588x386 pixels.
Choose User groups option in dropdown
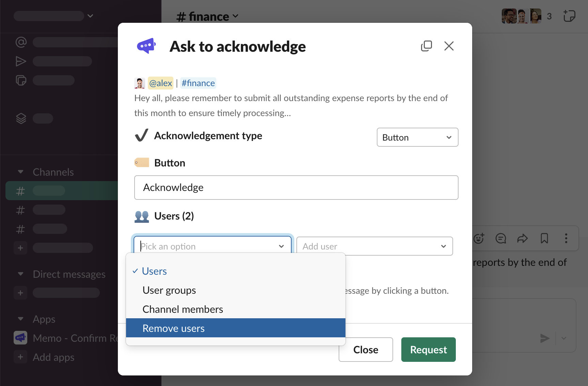pos(169,290)
